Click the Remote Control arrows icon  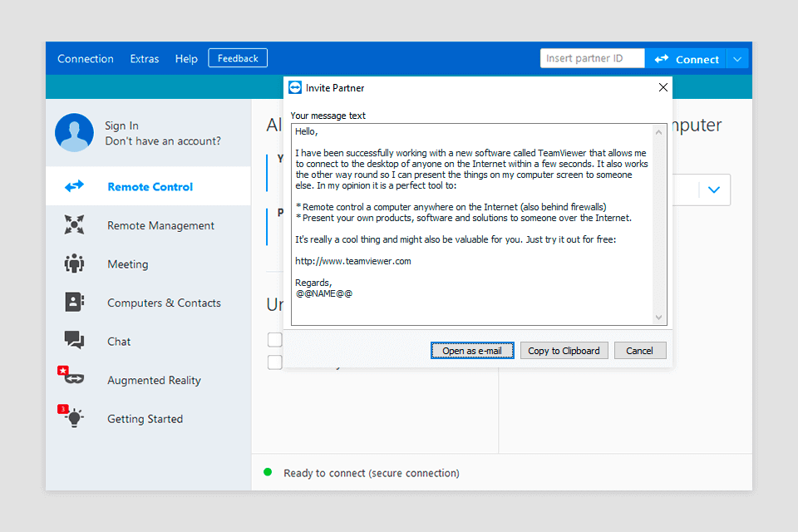click(x=74, y=186)
